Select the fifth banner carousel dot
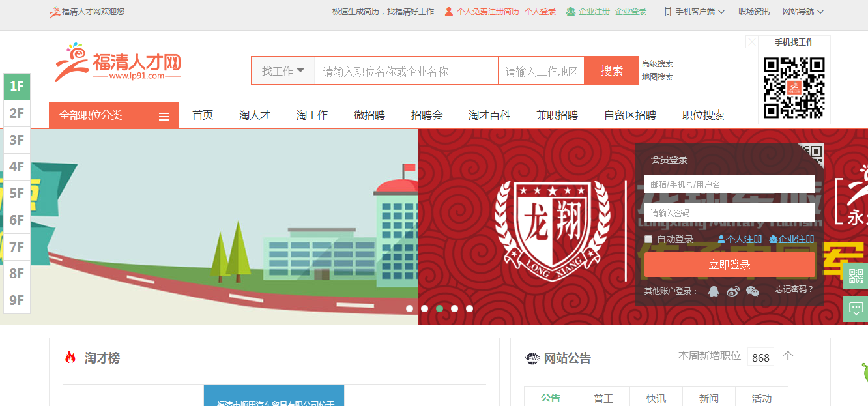The image size is (868, 406). [x=470, y=308]
